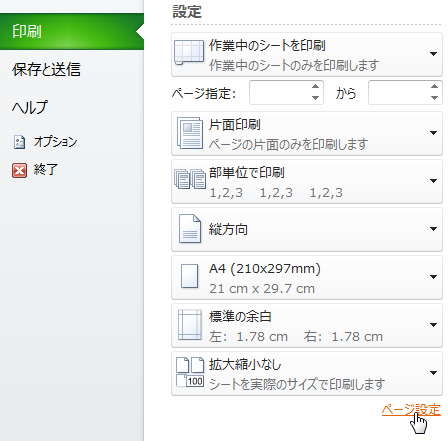Click the portrait page icon beside 縦方向
The width and height of the screenshot is (448, 441).
pyautogui.click(x=190, y=228)
